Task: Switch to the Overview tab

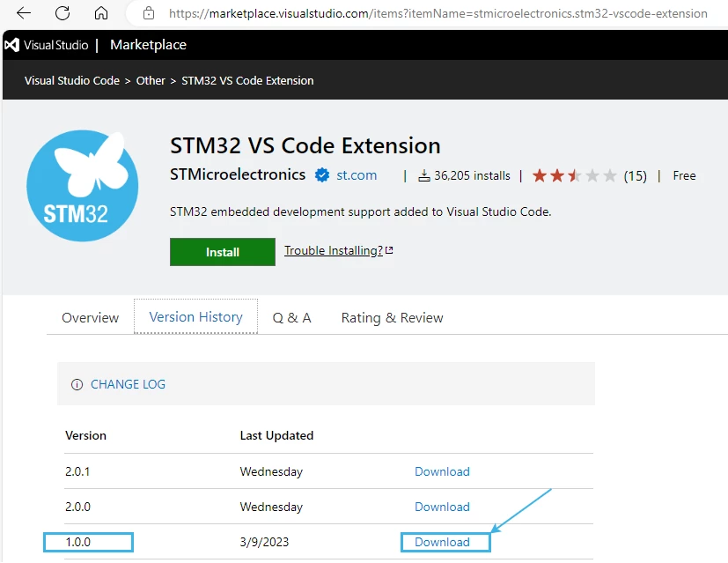Action: pyautogui.click(x=90, y=318)
